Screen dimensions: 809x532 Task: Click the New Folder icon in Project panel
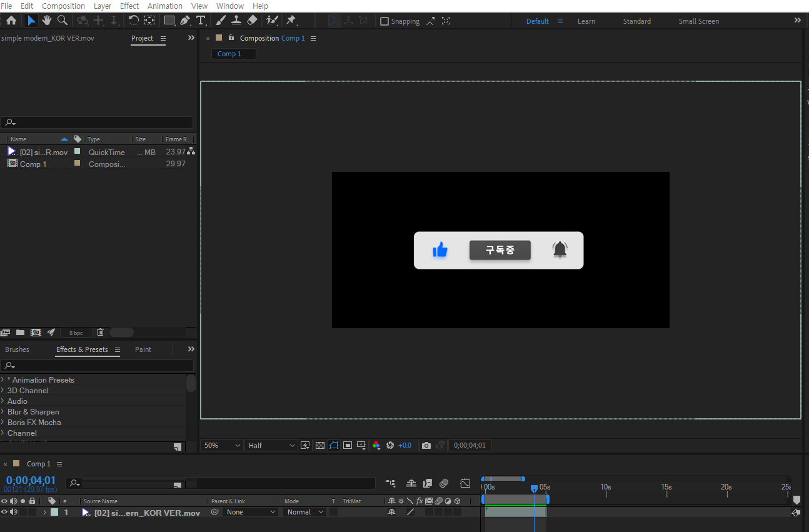coord(20,333)
